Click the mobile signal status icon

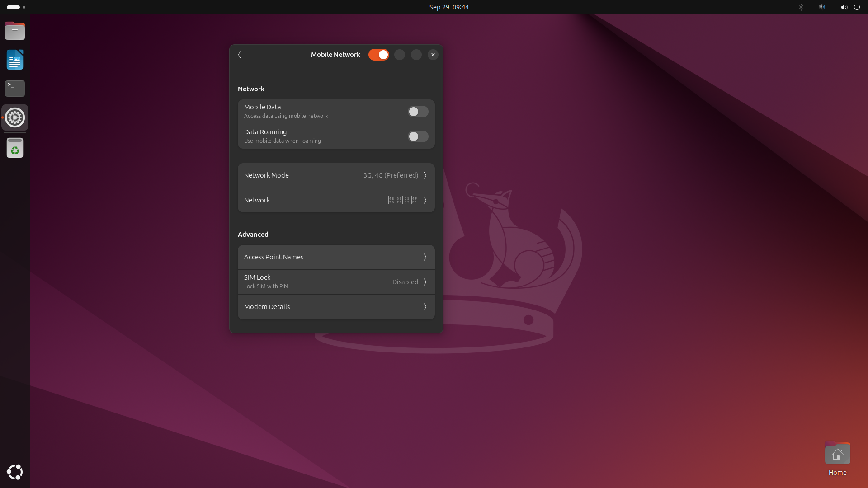[x=822, y=7]
